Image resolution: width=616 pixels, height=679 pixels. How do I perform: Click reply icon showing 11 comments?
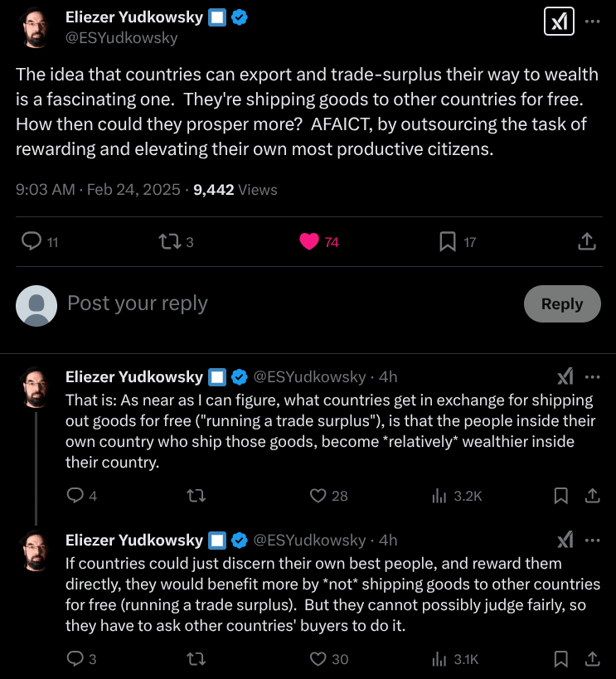point(32,241)
